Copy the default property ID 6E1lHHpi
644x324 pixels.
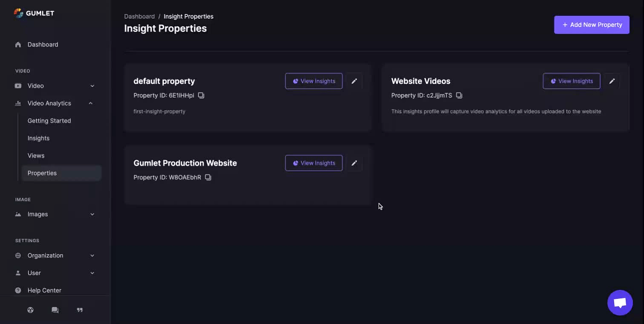click(x=201, y=95)
